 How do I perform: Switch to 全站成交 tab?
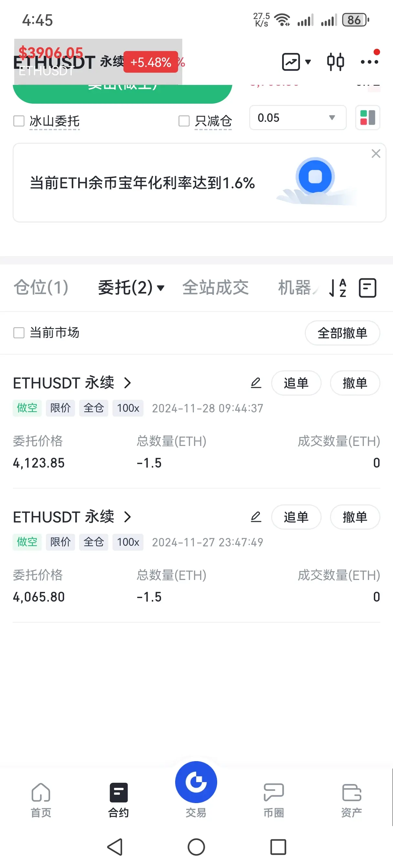[x=216, y=287]
